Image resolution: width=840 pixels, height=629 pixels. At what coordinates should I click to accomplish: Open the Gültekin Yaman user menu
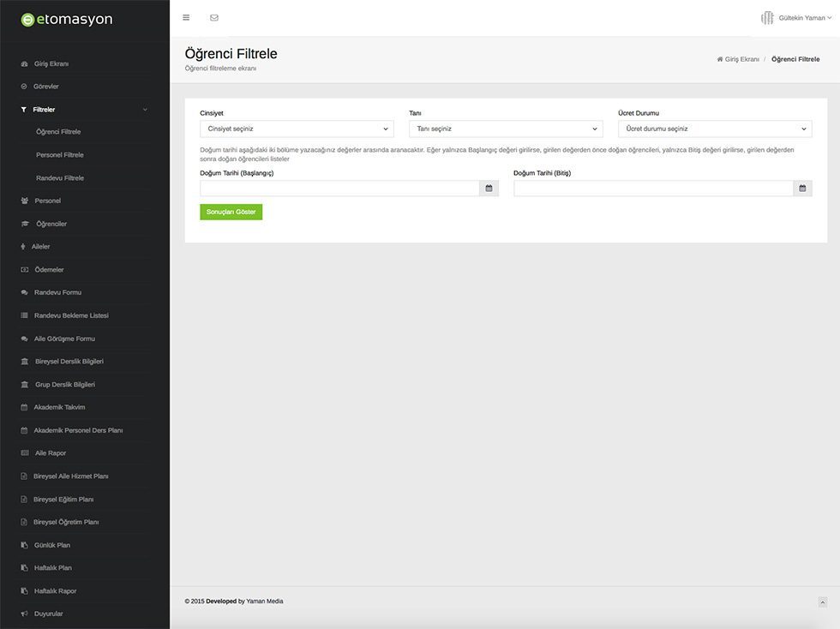coord(805,18)
